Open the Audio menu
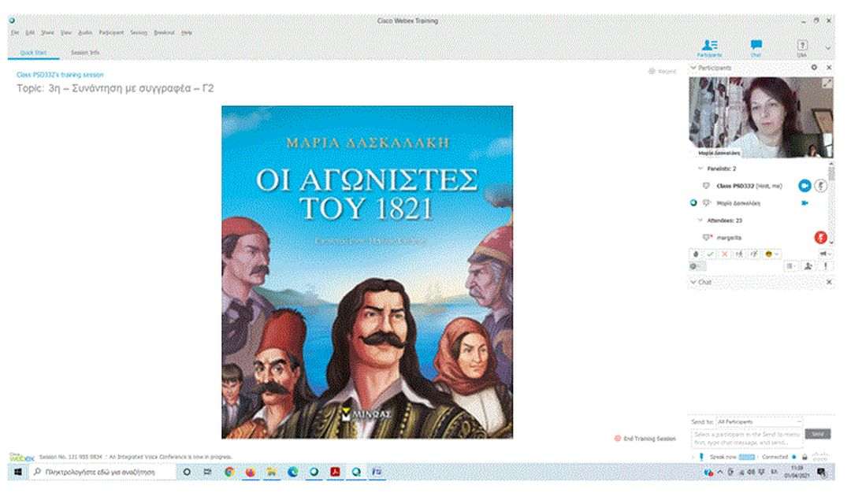The image size is (862, 504). click(85, 33)
